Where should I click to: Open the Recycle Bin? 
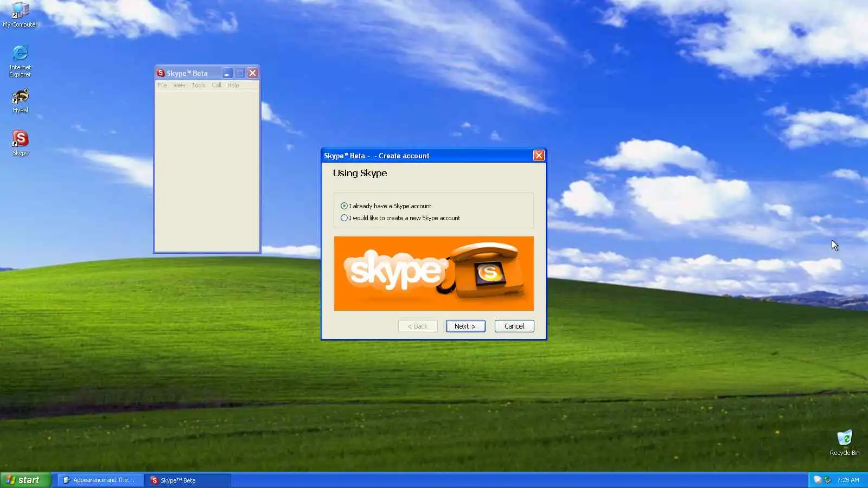pyautogui.click(x=844, y=442)
